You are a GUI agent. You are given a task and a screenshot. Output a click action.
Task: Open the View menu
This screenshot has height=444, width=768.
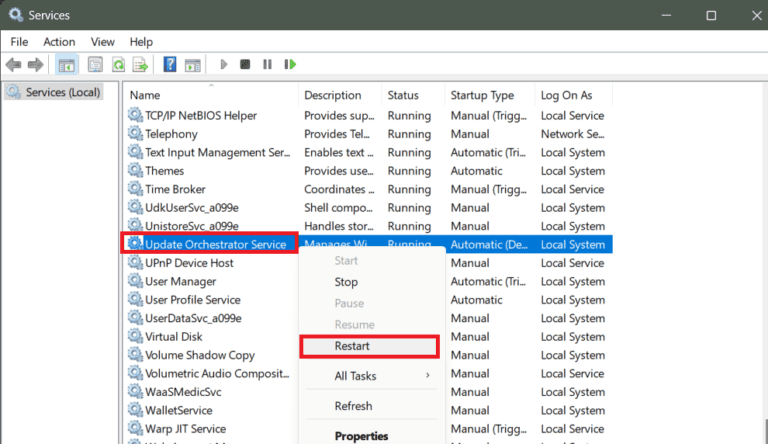(x=102, y=41)
